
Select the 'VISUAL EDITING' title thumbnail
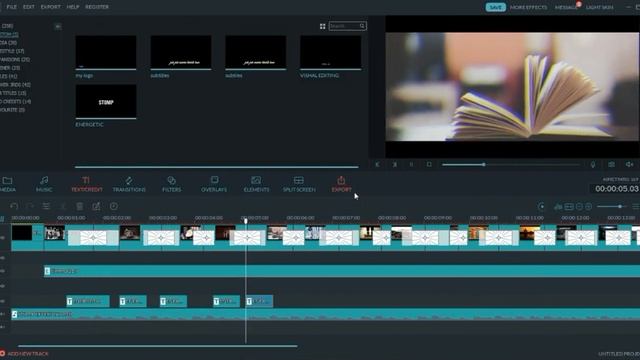click(330, 52)
